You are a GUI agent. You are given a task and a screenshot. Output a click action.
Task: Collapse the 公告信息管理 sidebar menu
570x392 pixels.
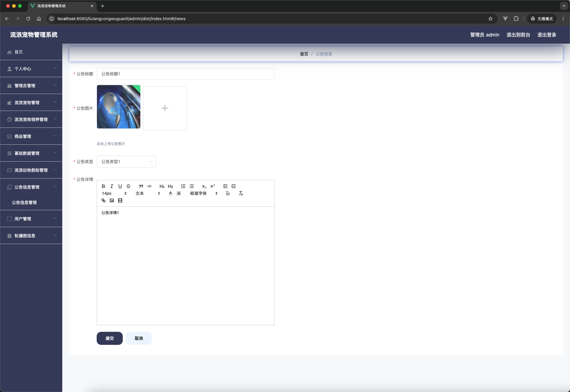(31, 187)
